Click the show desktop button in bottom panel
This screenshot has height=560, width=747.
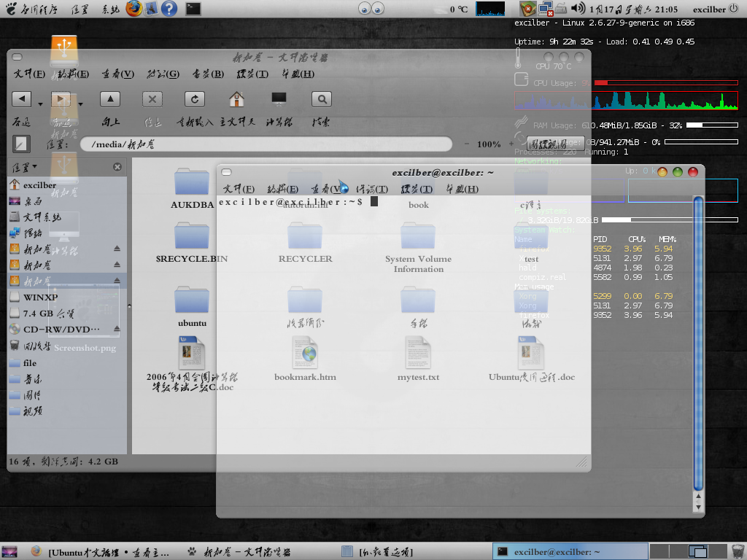click(x=9, y=552)
